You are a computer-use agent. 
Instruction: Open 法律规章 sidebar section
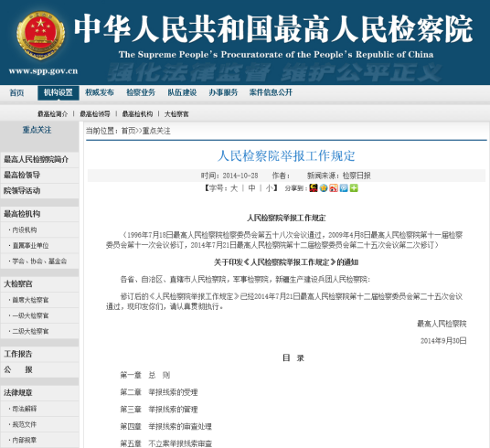coord(39,392)
